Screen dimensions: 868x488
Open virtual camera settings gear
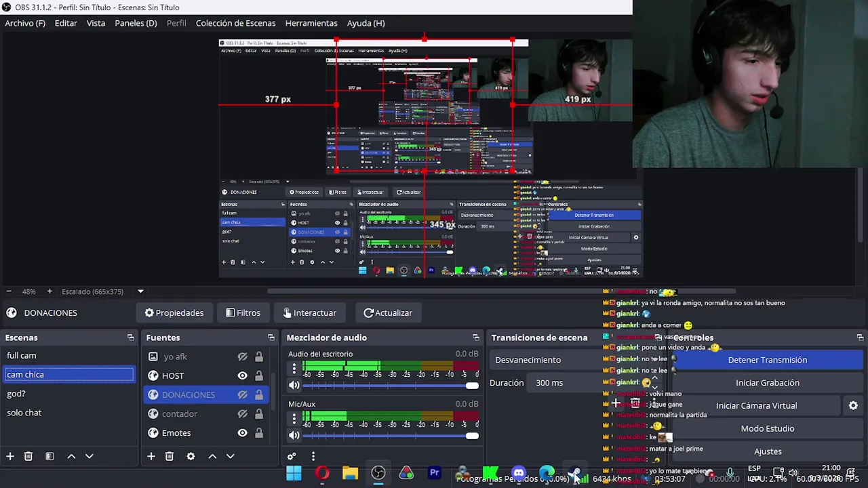point(853,405)
